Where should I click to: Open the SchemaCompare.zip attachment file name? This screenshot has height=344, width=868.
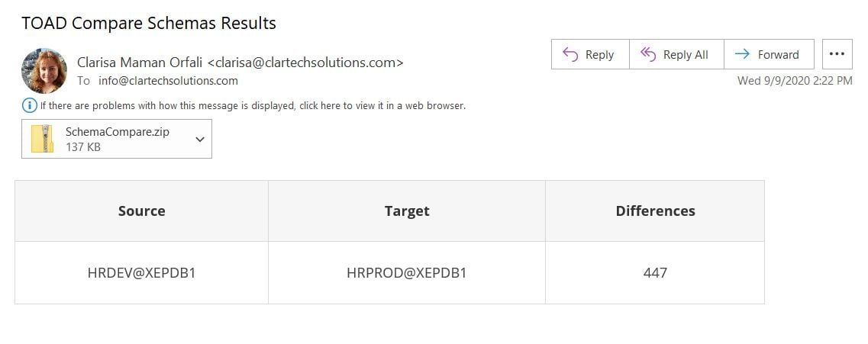tap(118, 132)
